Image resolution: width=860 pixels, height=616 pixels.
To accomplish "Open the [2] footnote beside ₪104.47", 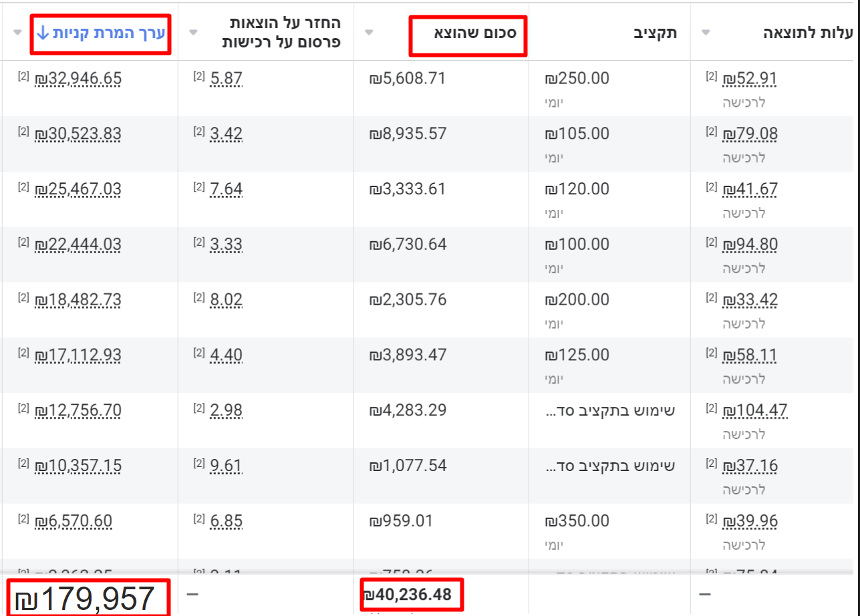I will click(712, 409).
